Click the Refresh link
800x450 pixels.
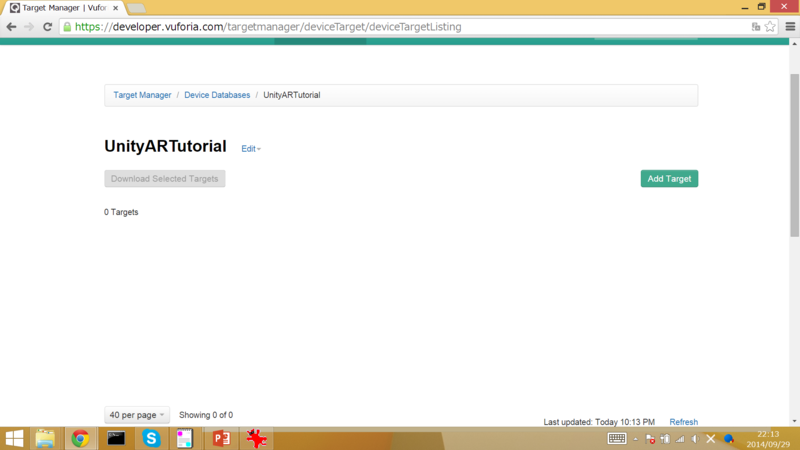(683, 422)
